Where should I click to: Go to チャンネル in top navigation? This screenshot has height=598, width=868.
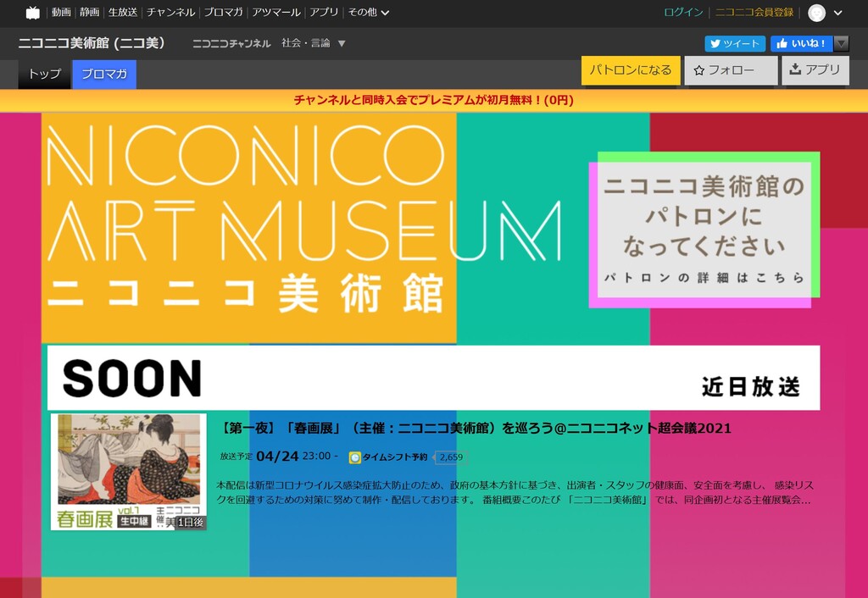click(x=171, y=12)
